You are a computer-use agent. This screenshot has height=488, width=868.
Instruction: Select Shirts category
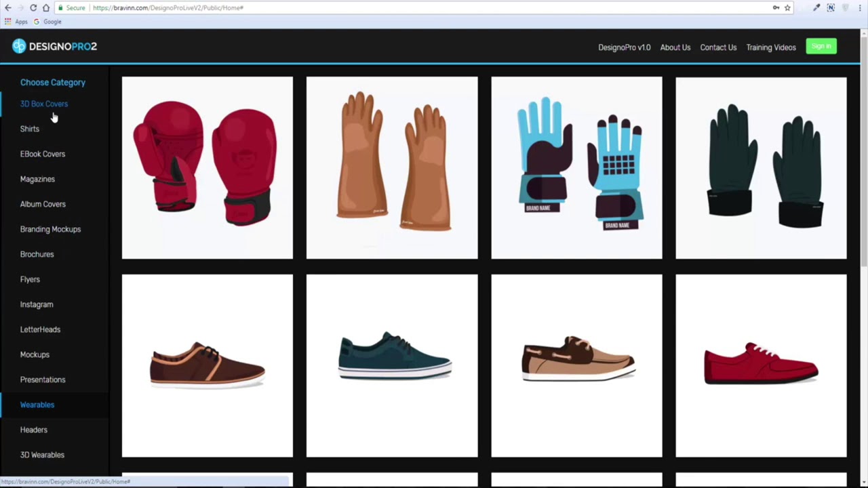point(30,129)
